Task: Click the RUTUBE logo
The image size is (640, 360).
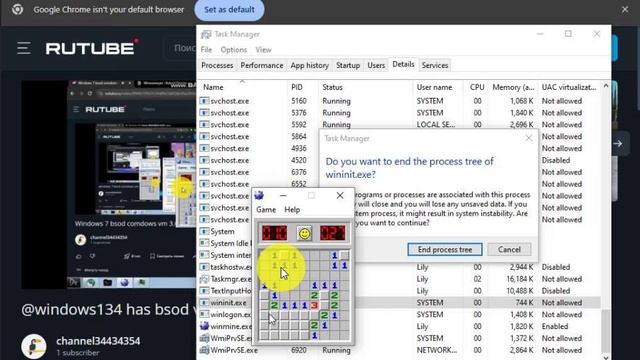Action: (x=91, y=48)
